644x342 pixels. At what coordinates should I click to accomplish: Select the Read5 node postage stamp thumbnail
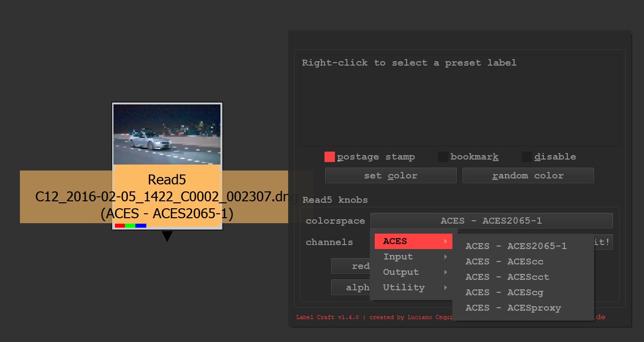pos(167,134)
